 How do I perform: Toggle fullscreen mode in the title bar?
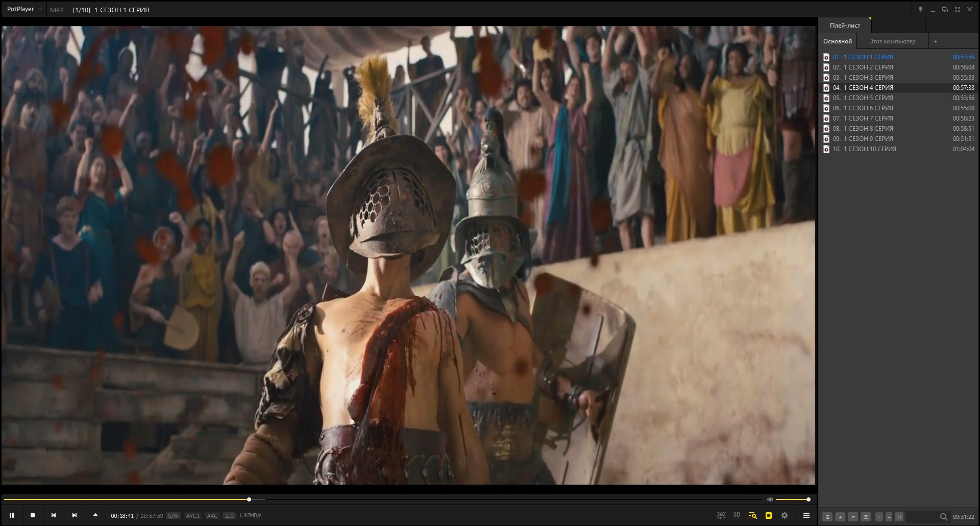pos(957,9)
